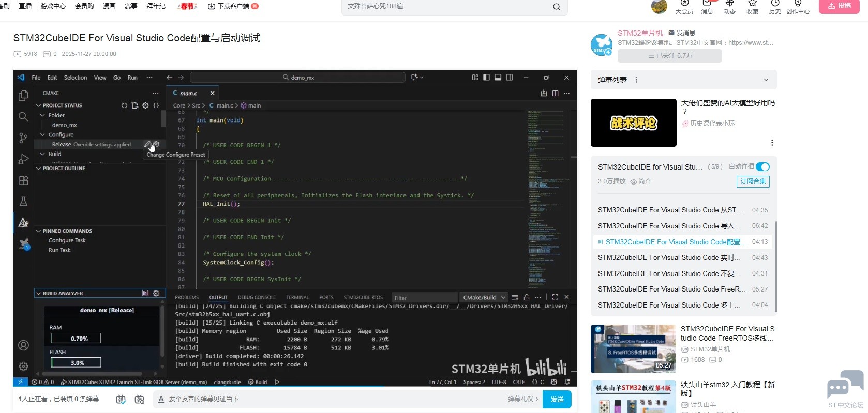Screen dimensions: 868x413
Task: Toggle the primary sidebar visibility in title bar
Action: (486, 78)
